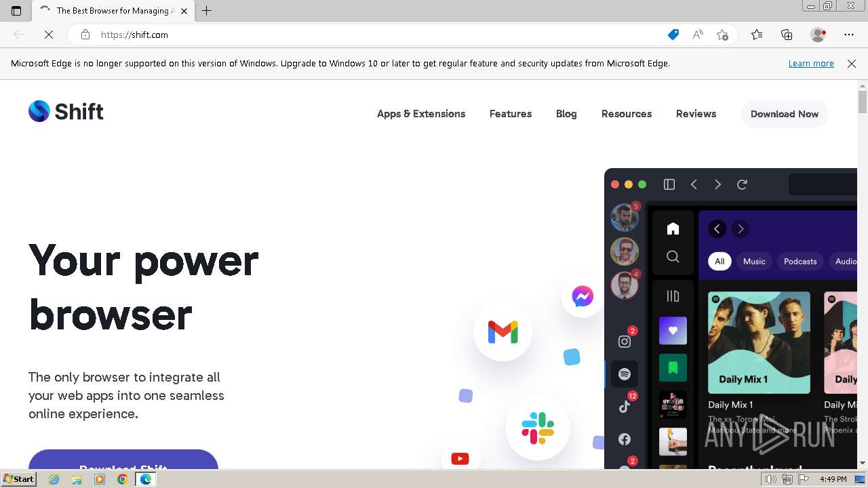Open Collections panel
This screenshot has width=868, height=488.
[x=787, y=35]
